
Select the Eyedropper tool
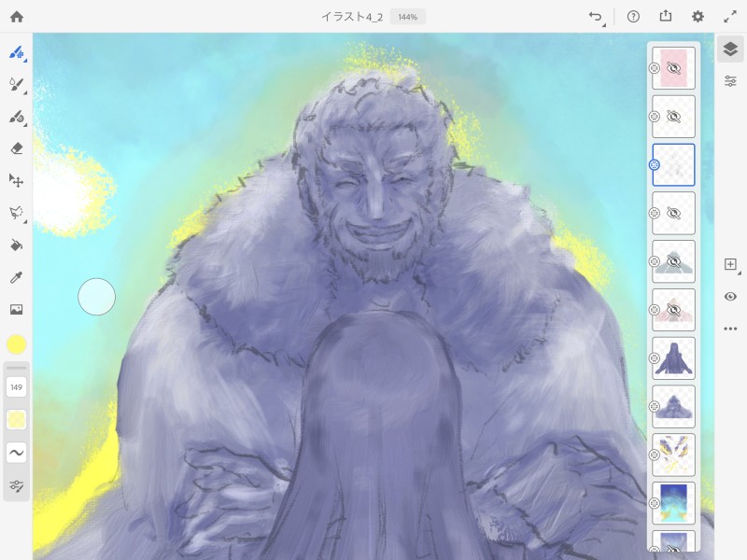17,277
